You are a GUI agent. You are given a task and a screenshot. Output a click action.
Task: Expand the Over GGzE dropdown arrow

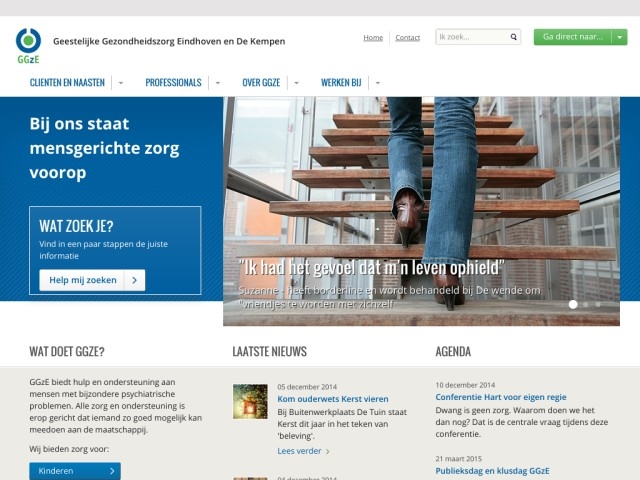(296, 83)
